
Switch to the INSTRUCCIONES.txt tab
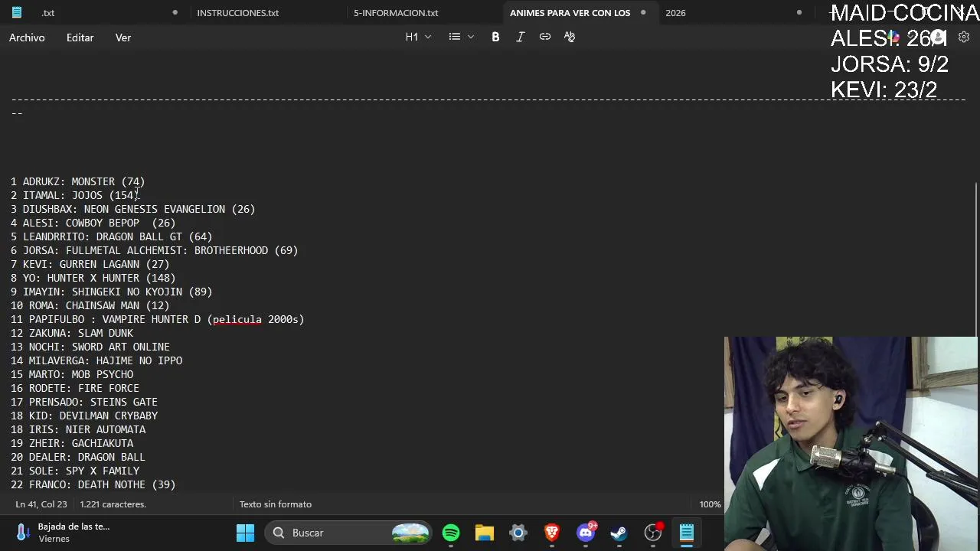[x=237, y=13]
